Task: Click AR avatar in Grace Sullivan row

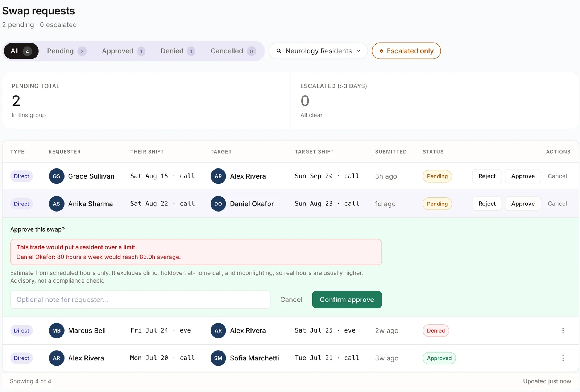Action: point(218,176)
